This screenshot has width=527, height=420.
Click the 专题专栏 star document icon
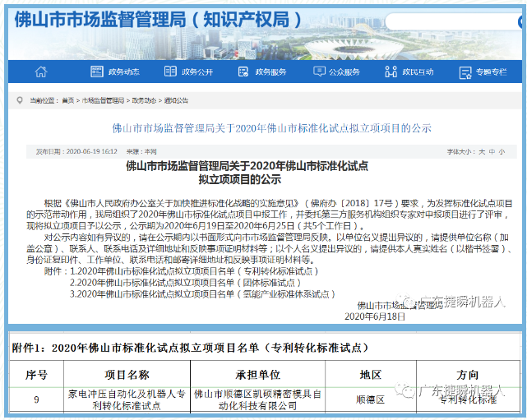pos(465,72)
